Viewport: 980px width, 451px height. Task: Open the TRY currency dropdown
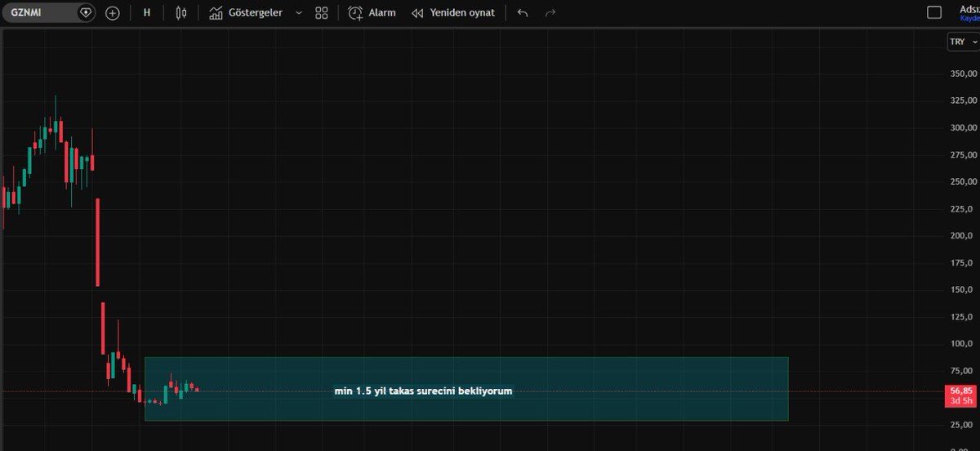pos(962,42)
